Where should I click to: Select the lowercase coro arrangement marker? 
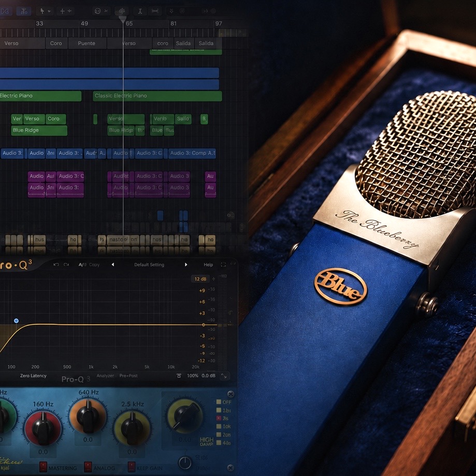pos(163,44)
